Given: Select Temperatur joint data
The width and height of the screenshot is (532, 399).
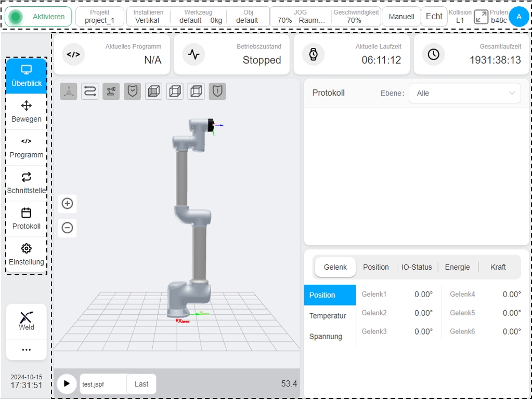Looking at the screenshot, I should pos(330,315).
